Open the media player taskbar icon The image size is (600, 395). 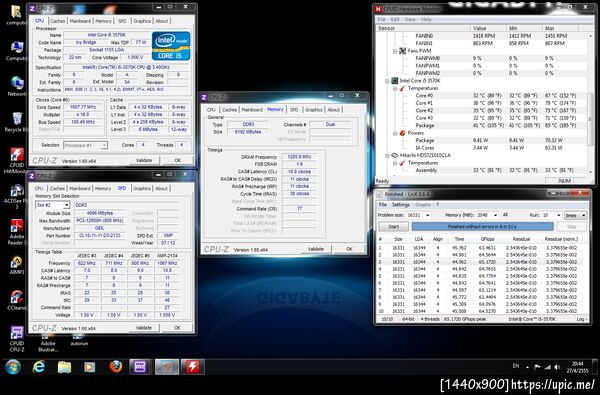(x=90, y=367)
